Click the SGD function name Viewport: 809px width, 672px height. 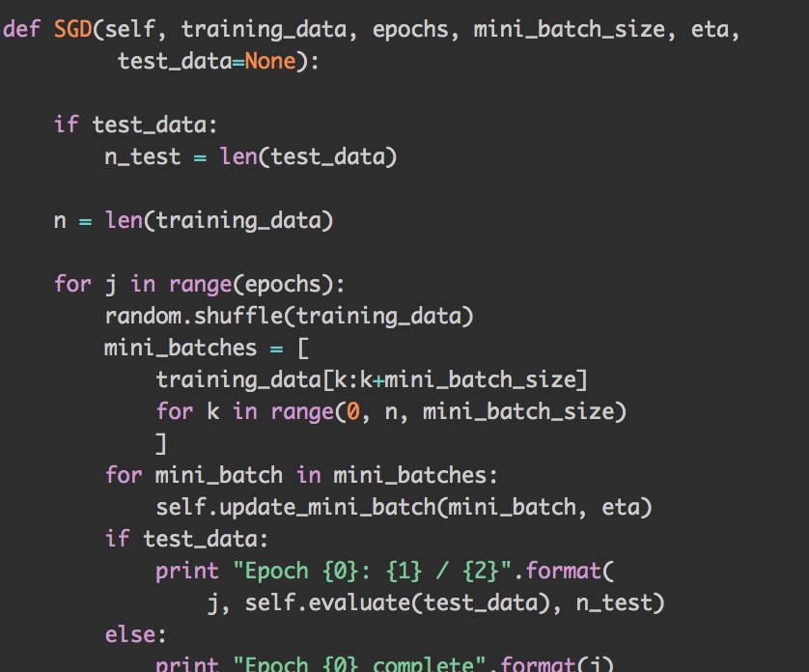[x=72, y=29]
